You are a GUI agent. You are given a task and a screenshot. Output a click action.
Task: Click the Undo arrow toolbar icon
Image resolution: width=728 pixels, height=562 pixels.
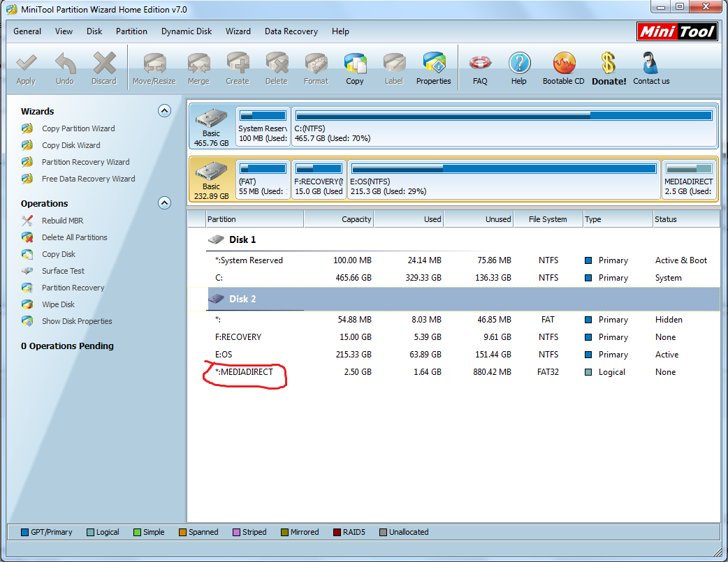[x=65, y=68]
